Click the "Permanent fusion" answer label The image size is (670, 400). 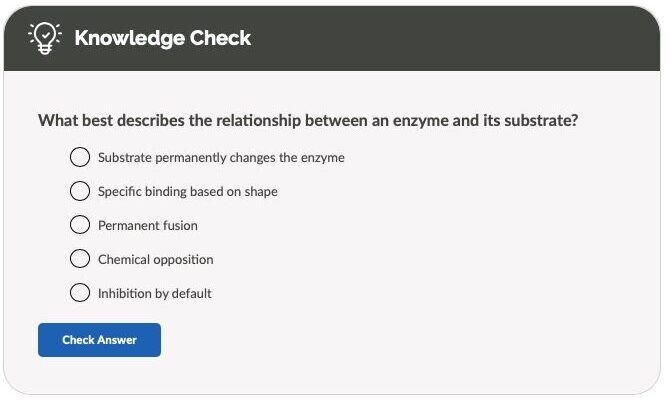[147, 225]
